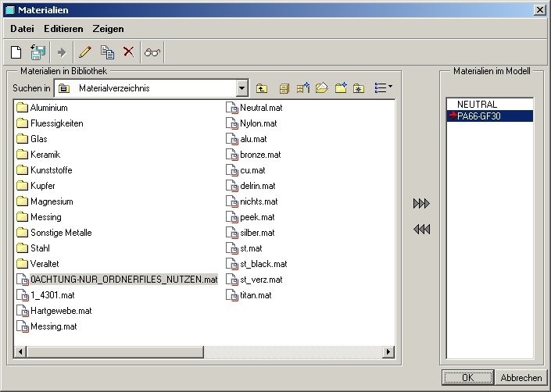This screenshot has height=392, width=551.
Task: Click the open folder browse icon
Action: click(321, 87)
